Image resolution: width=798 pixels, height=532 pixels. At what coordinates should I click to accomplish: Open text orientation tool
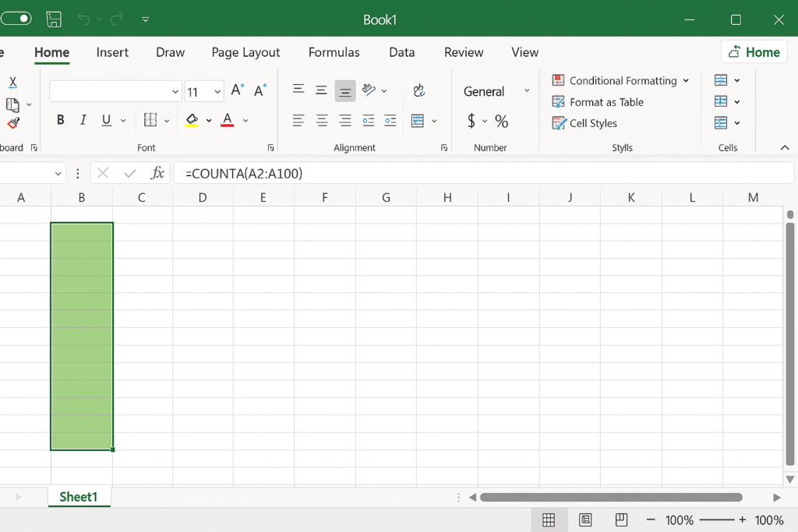point(369,90)
